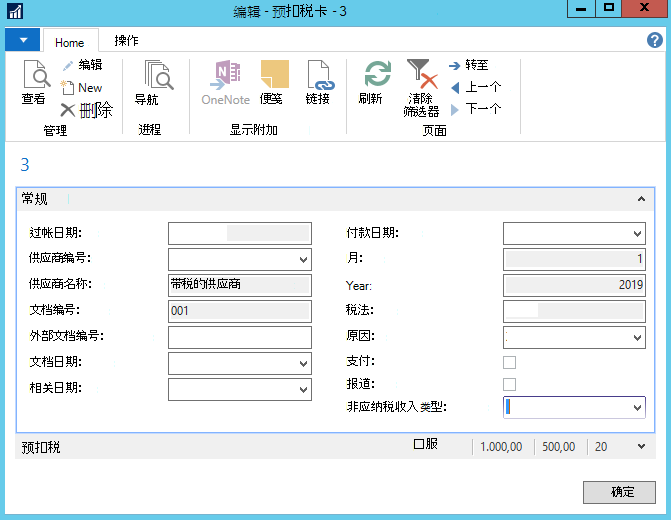Click the 月 (Month) field
Screen dimensions: 671x520
pyautogui.click(x=574, y=259)
